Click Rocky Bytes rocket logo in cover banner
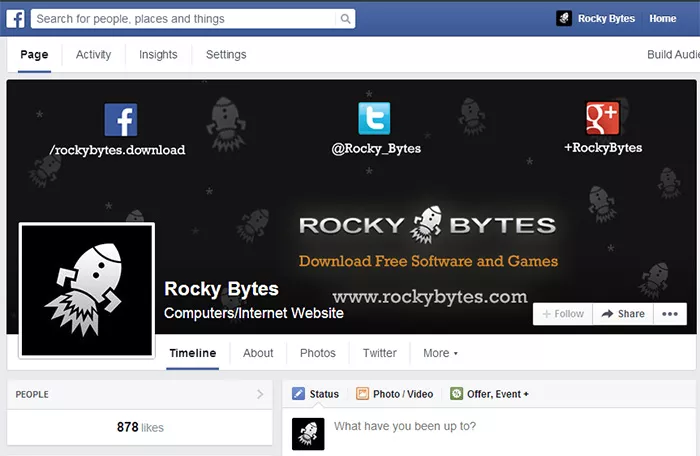Screen dimensions: 700x456 tap(427, 225)
